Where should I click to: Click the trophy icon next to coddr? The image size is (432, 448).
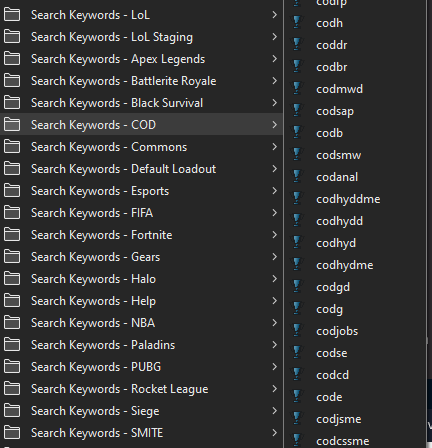(x=297, y=45)
